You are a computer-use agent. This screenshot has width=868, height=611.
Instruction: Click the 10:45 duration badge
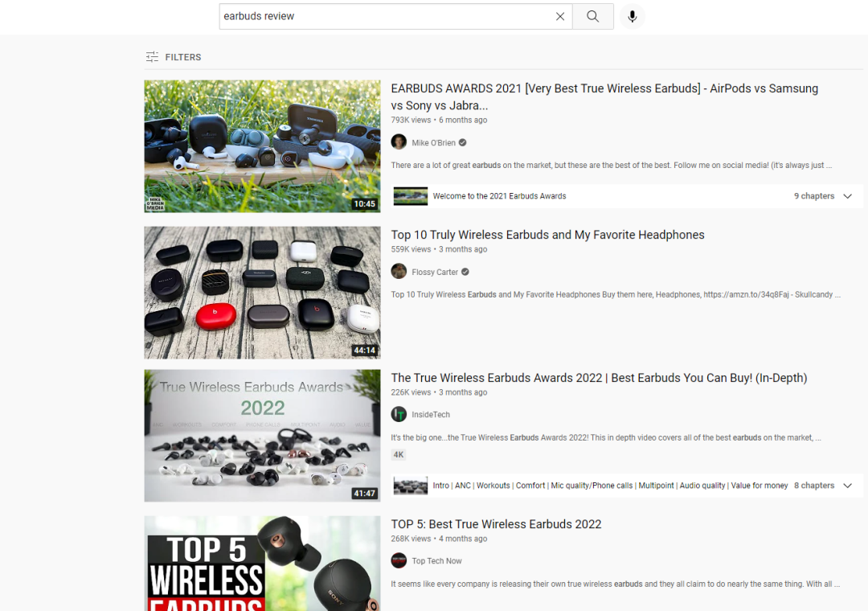point(364,204)
